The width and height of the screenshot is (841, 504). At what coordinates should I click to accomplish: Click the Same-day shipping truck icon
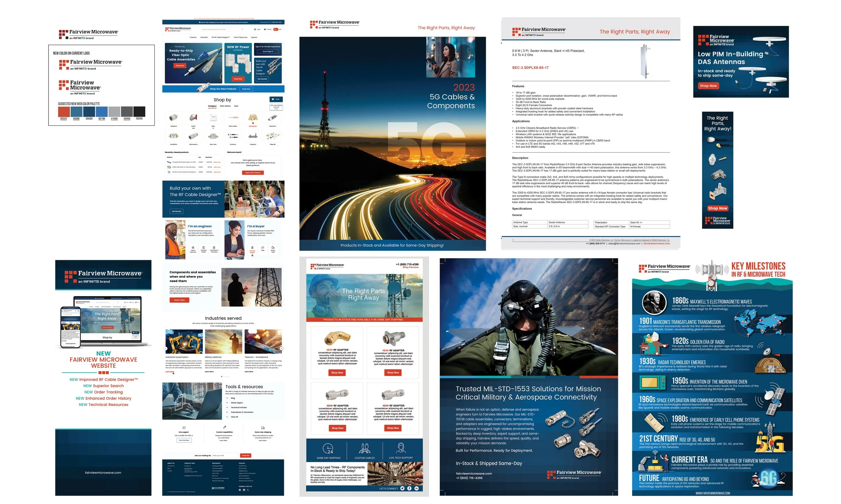(x=263, y=428)
